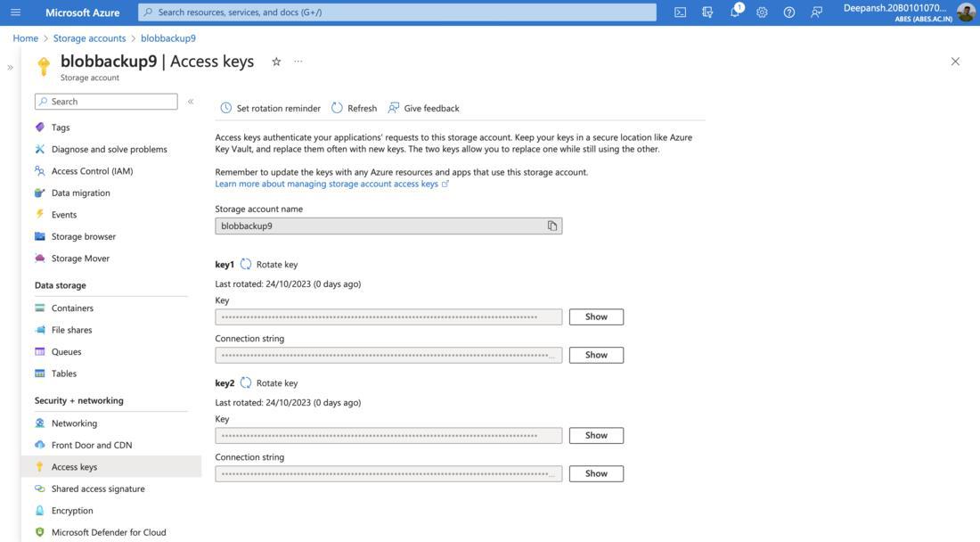
Task: Copy the storage account name
Action: point(552,226)
